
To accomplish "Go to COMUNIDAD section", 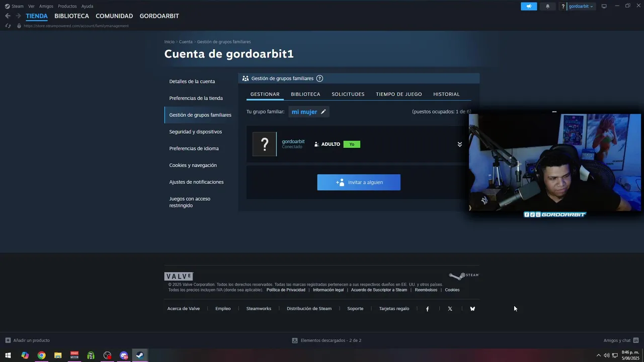I will click(x=114, y=16).
